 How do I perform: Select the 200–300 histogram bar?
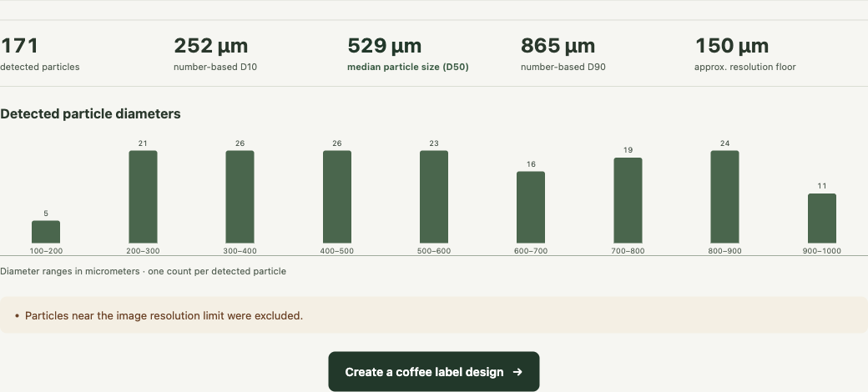[x=143, y=197]
